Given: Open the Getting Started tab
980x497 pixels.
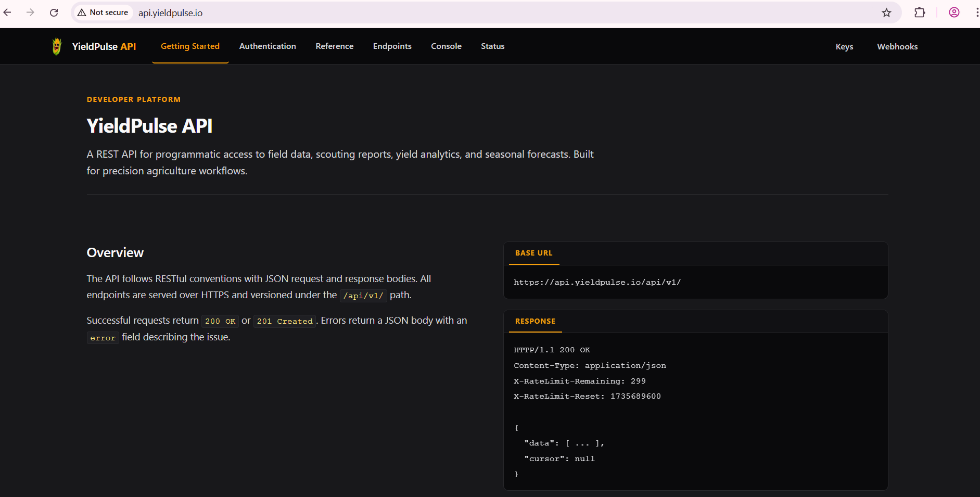Looking at the screenshot, I should tap(190, 46).
